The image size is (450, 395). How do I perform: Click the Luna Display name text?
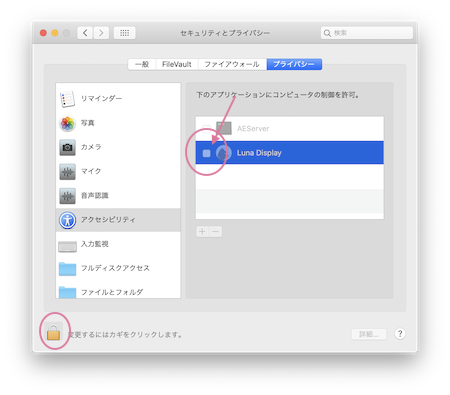(x=259, y=153)
